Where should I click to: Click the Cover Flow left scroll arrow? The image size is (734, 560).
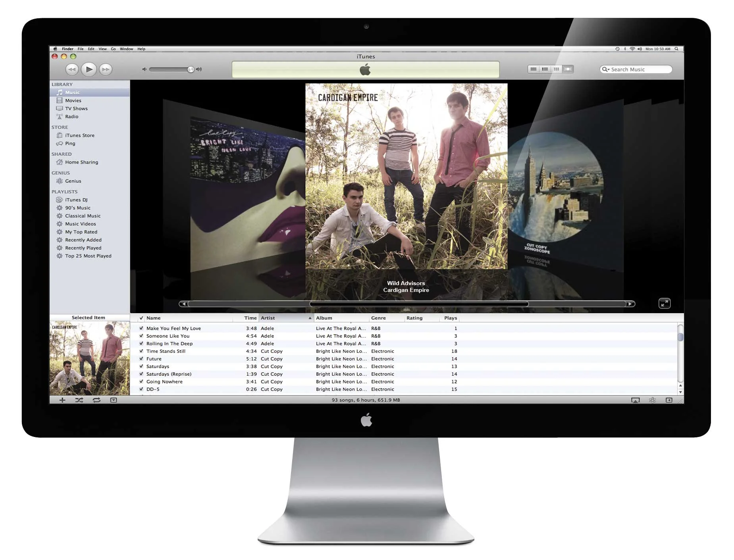(x=183, y=304)
